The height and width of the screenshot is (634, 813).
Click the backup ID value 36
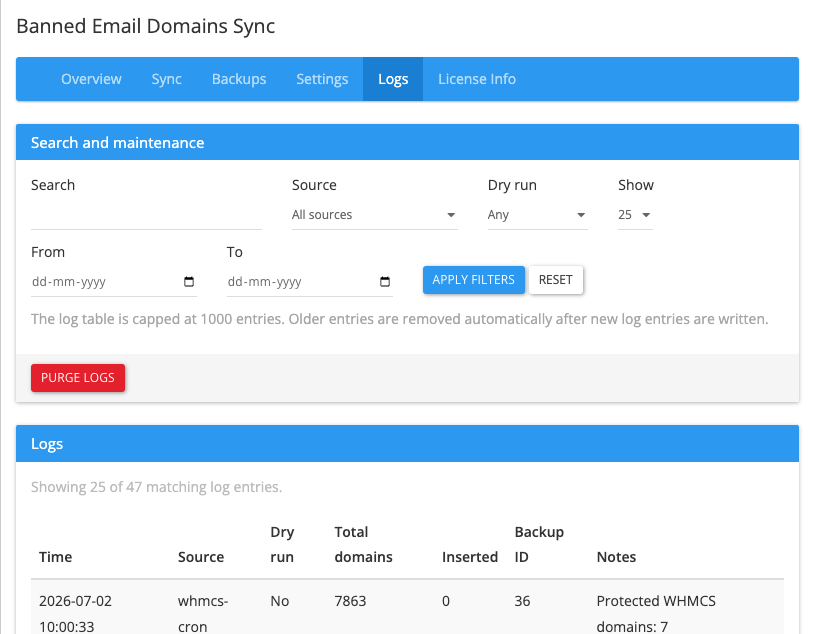click(522, 601)
